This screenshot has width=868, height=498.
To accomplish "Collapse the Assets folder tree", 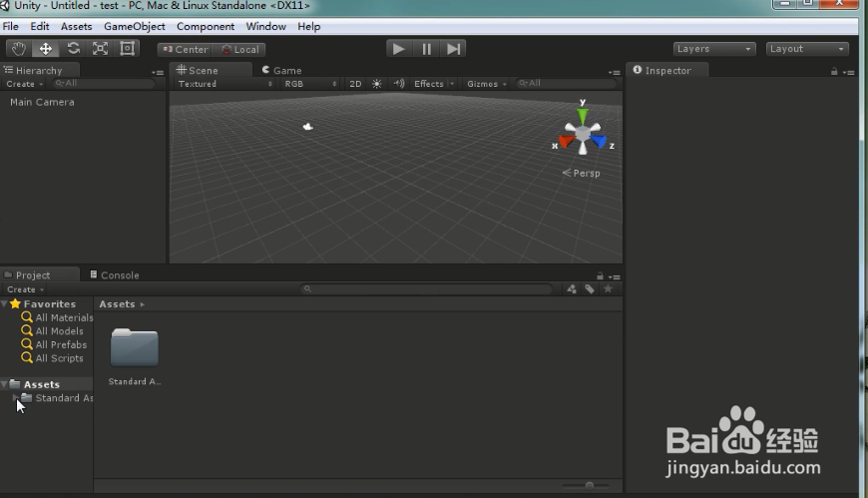I will tap(4, 384).
